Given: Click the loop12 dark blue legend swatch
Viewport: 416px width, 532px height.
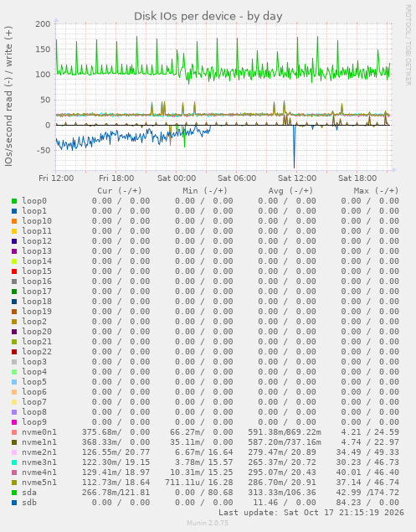Looking at the screenshot, I should tap(14, 241).
